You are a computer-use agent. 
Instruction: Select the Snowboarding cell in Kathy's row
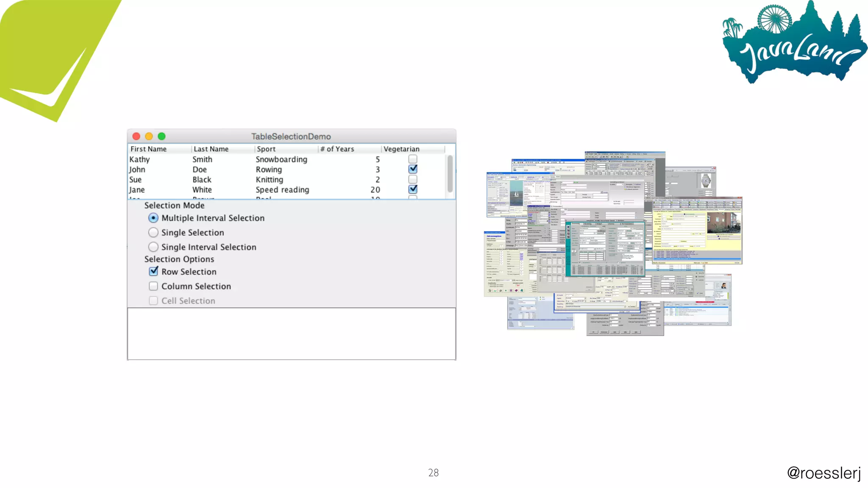click(x=281, y=159)
